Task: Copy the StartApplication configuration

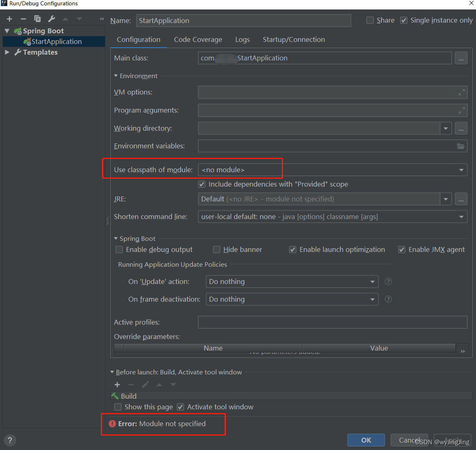Action: point(37,18)
